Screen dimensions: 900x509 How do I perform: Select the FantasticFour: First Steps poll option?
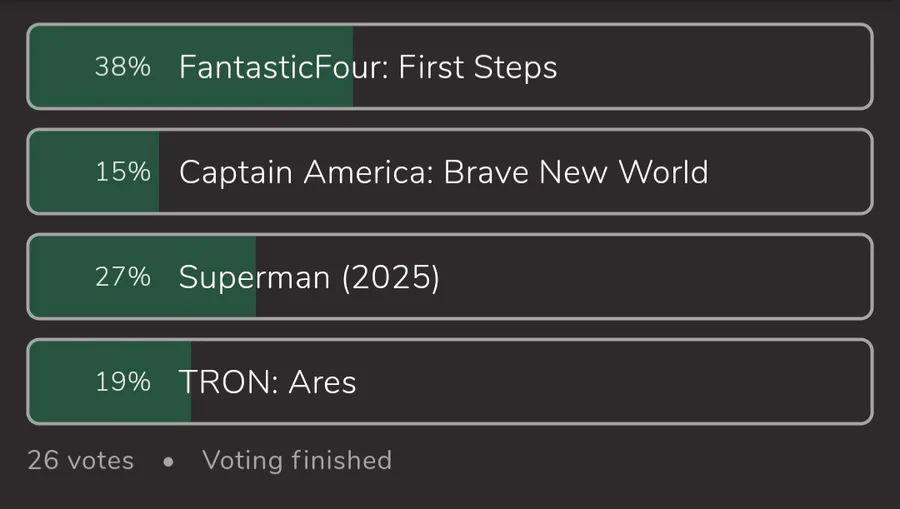[368, 67]
